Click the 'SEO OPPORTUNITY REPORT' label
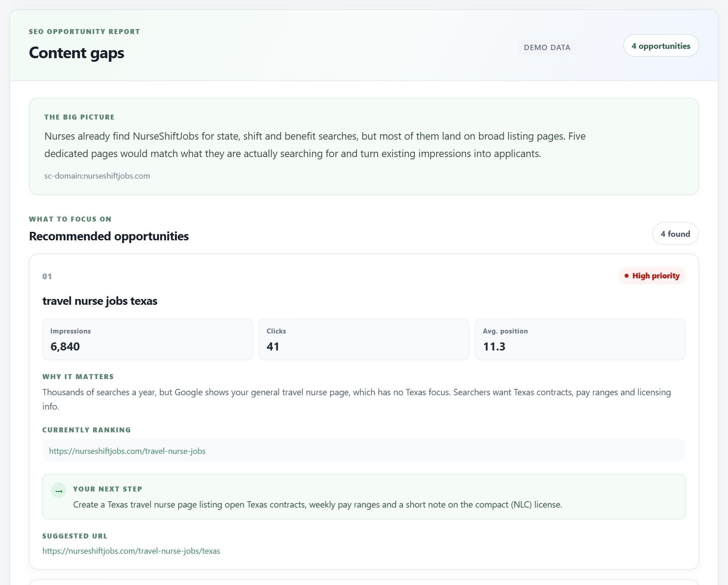This screenshot has height=585, width=728. pos(85,32)
